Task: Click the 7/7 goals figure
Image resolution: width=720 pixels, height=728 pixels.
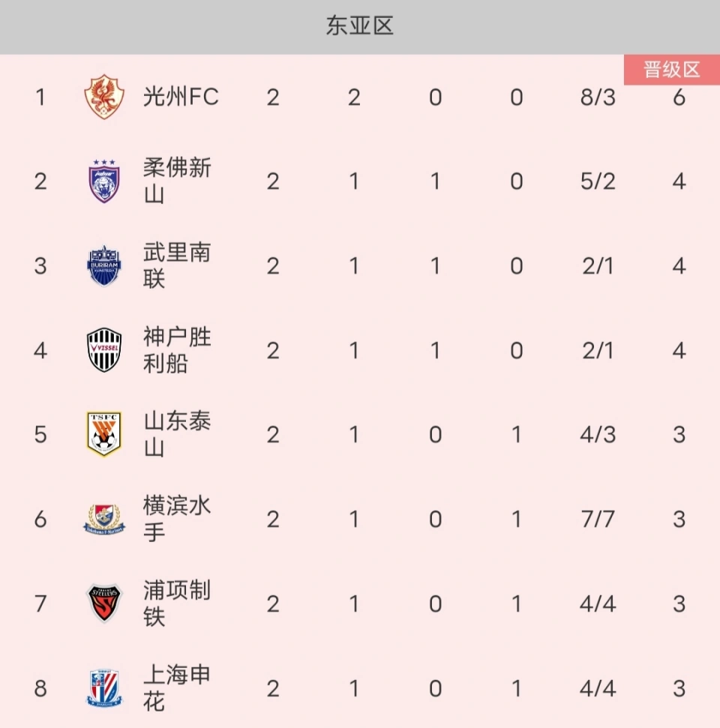Action: [x=598, y=519]
